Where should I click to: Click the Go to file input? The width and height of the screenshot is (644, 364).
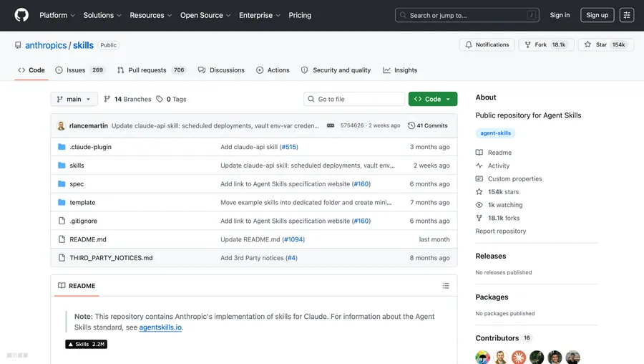(x=354, y=99)
